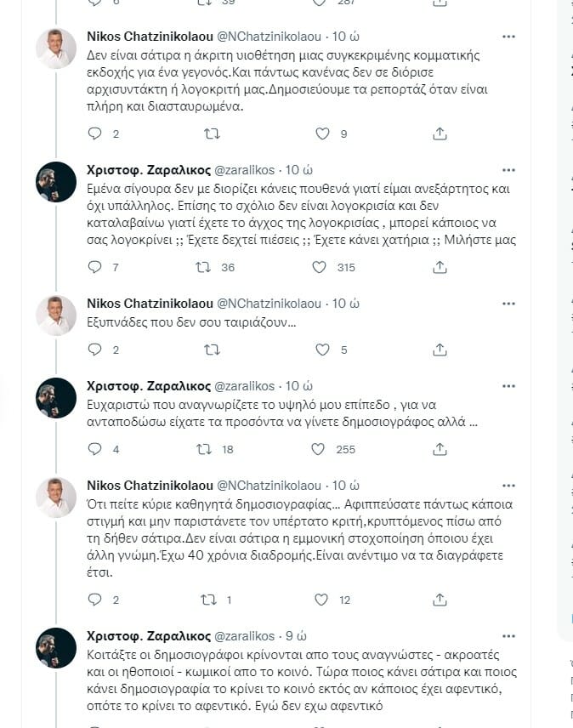Reply to the tweet with 4 replies
Image resolution: width=573 pixels, height=728 pixels.
pyautogui.click(x=94, y=449)
